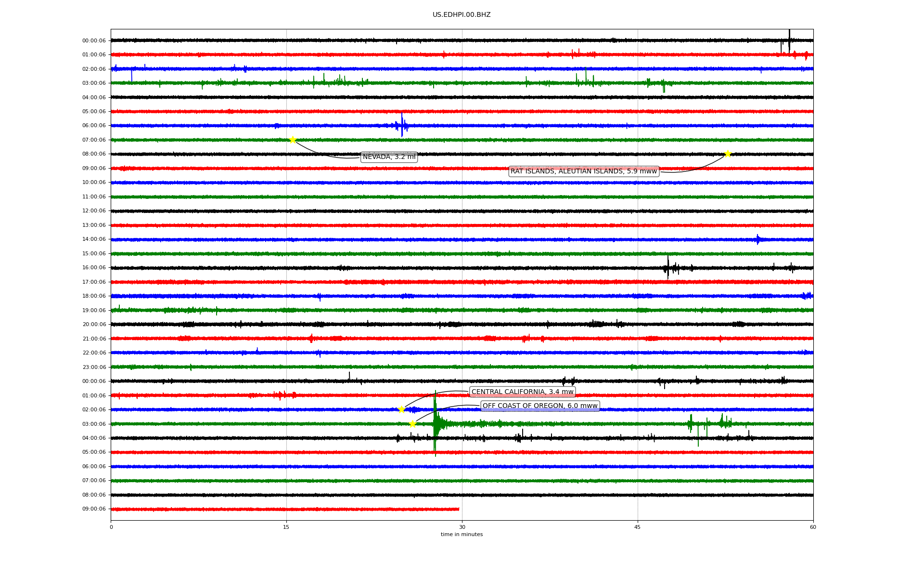The image size is (924, 578).
Task: Click the Rat Islands earthquake star marker
Action: tap(728, 154)
